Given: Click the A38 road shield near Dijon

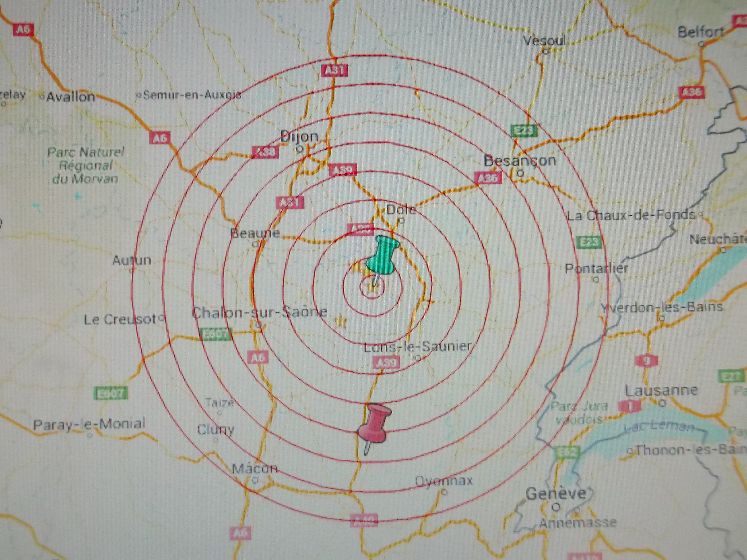Looking at the screenshot, I should pyautogui.click(x=265, y=153).
